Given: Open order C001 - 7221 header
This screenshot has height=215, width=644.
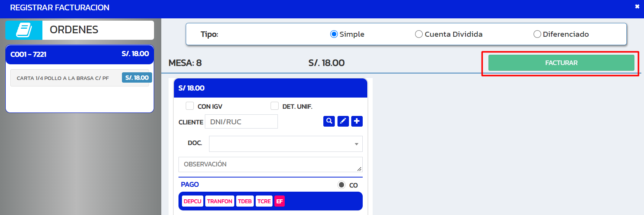Looking at the screenshot, I should 79,54.
